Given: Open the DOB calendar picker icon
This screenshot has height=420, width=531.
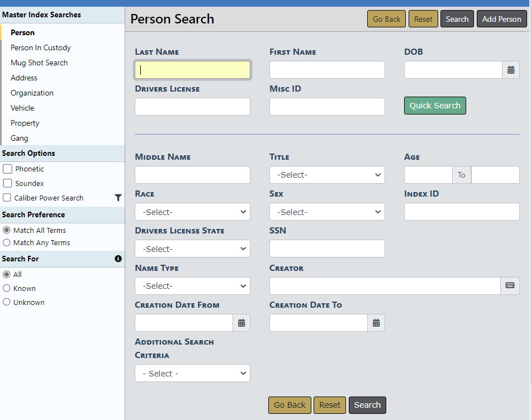Looking at the screenshot, I should point(510,70).
